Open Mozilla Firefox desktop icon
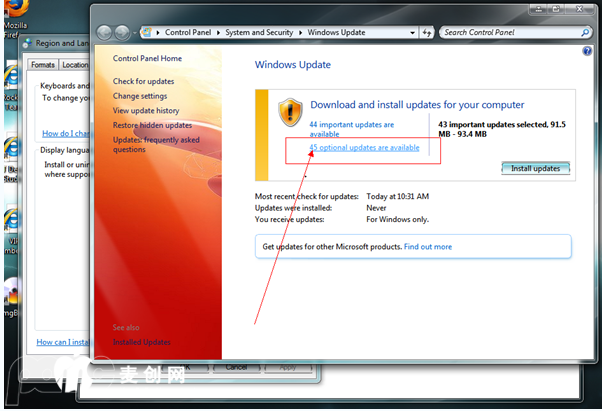The width and height of the screenshot is (602, 411). pos(12,14)
